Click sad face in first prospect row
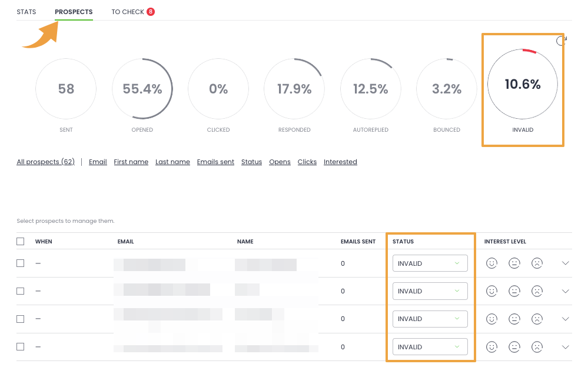588x374 pixels. pos(537,263)
